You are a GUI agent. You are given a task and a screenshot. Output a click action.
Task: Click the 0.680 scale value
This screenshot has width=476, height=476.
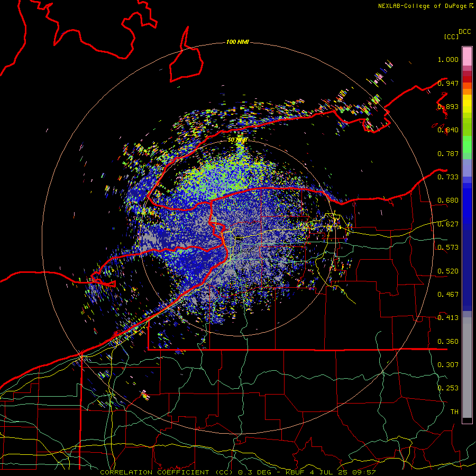point(448,200)
